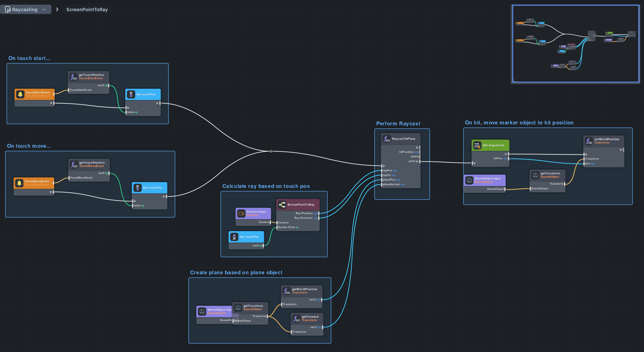Click the Camera Input node icon

click(241, 213)
